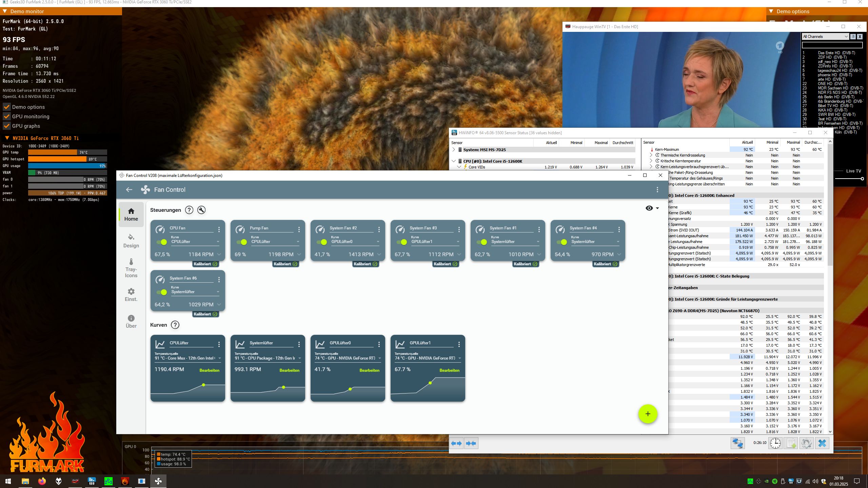Disable the System Fan #6 switch
The width and height of the screenshot is (868, 488).
pos(162,292)
